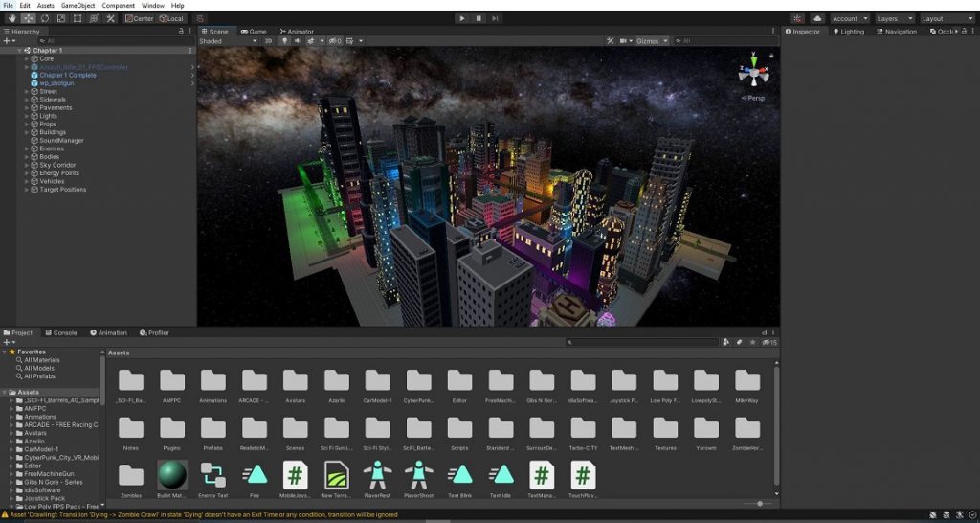Image resolution: width=980 pixels, height=523 pixels.
Task: Open the Prefabs folder in Assets grid
Action: pos(213,433)
